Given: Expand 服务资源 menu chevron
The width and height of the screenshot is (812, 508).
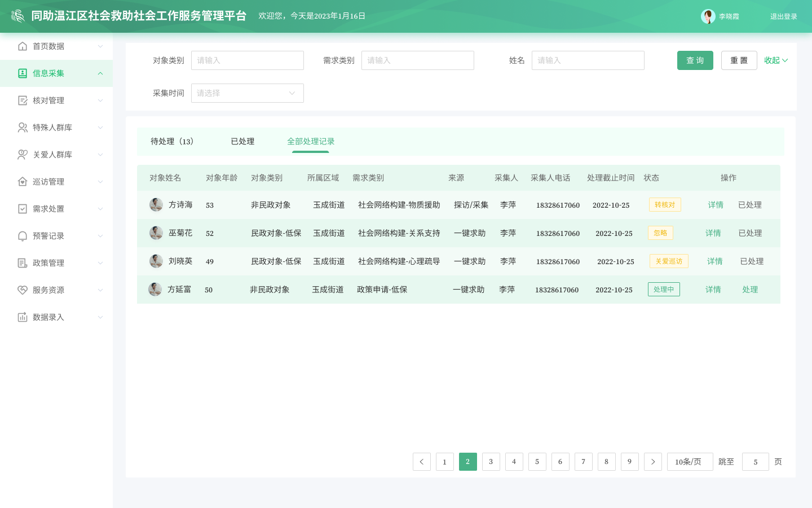Looking at the screenshot, I should click(x=100, y=290).
